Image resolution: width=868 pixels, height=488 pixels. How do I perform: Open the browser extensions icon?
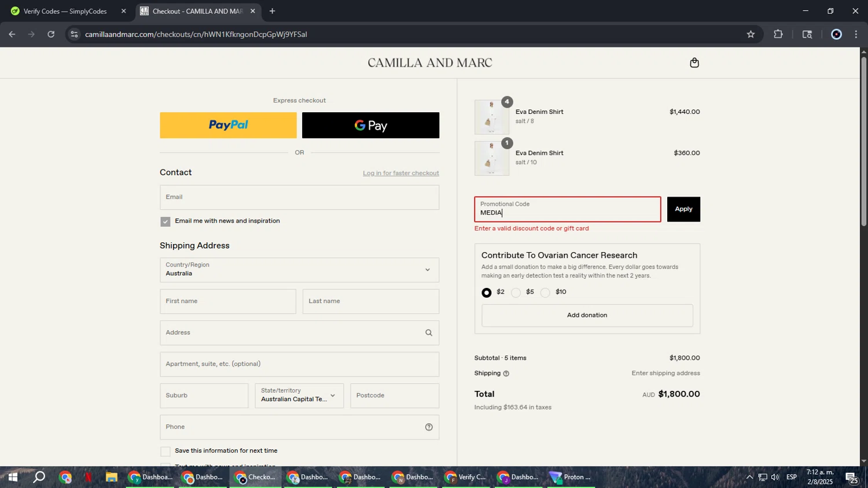(778, 34)
